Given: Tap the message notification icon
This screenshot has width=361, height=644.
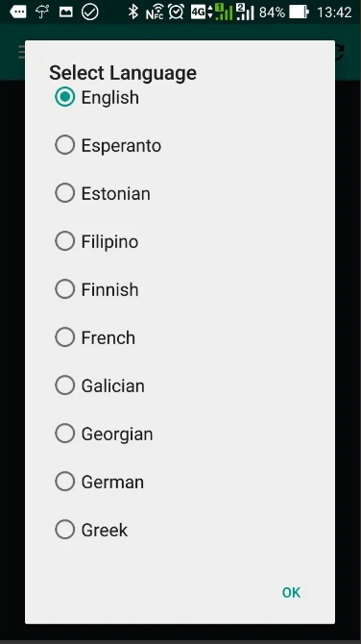Looking at the screenshot, I should coord(18,12).
